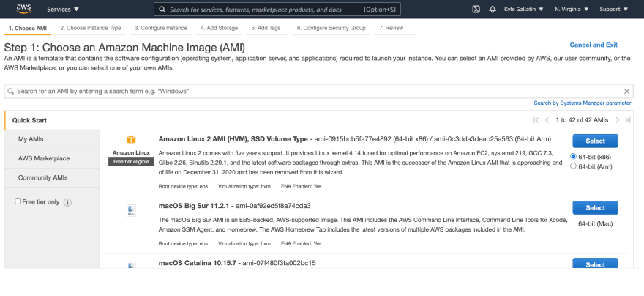Screen dimensions: 644x296
Task: Click Search by Systems Manager parameter link
Action: point(583,103)
